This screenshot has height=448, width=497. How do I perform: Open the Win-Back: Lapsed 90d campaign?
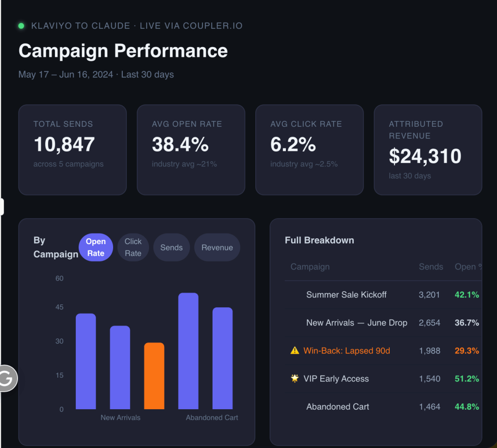347,350
